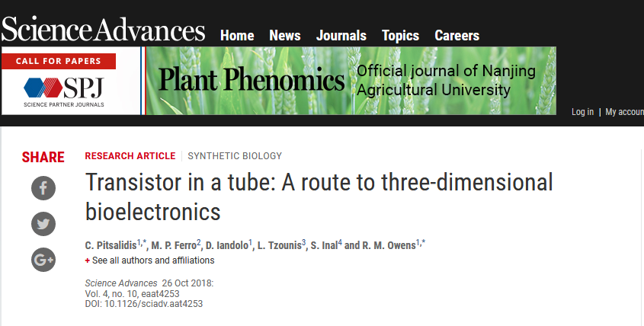Click author L. Tzounis name

pos(279,245)
